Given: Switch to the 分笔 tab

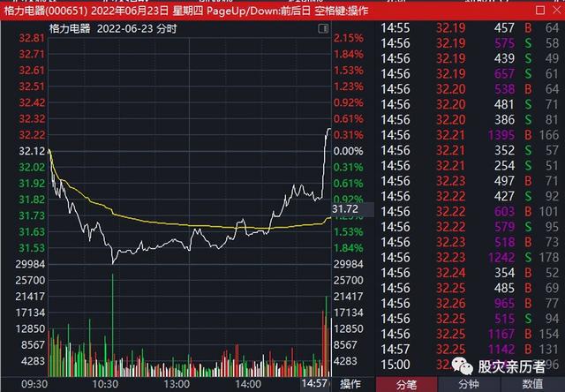Looking at the screenshot, I should (406, 384).
